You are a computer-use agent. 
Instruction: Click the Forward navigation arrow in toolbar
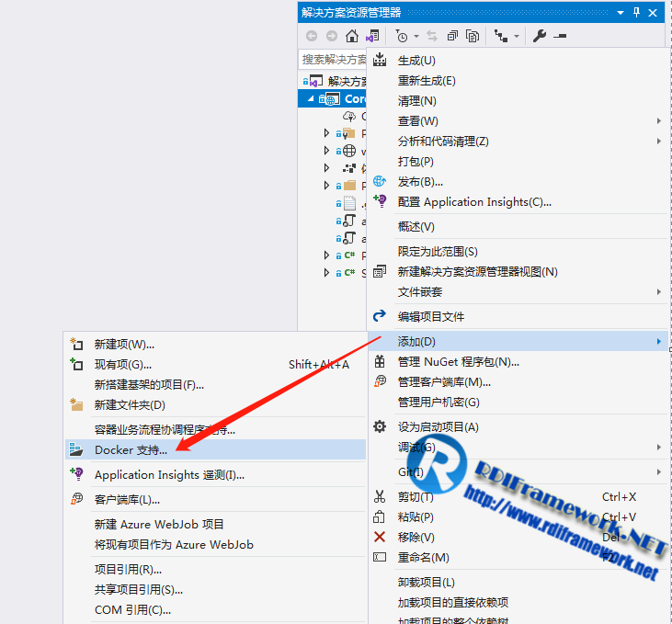[x=332, y=36]
